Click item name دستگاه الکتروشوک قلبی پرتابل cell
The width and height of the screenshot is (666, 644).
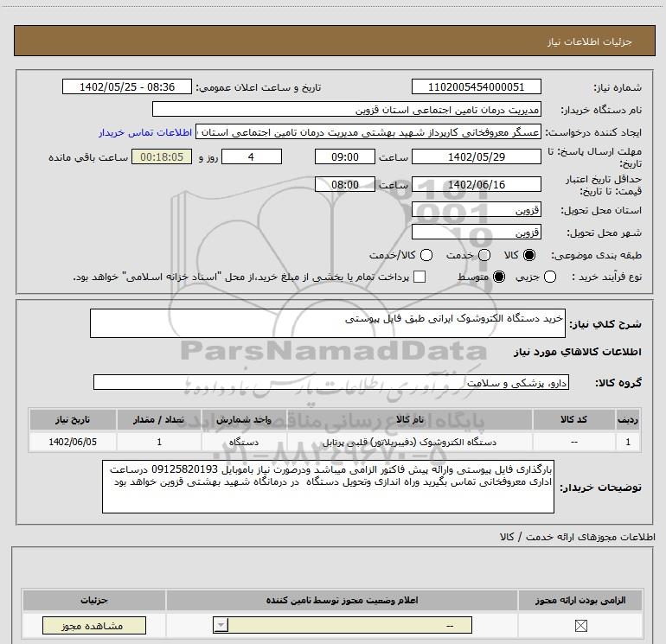tap(410, 442)
